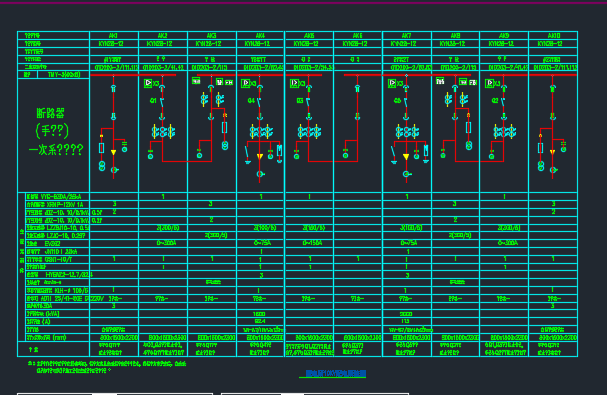Select the (A) current row label

tap(38, 321)
